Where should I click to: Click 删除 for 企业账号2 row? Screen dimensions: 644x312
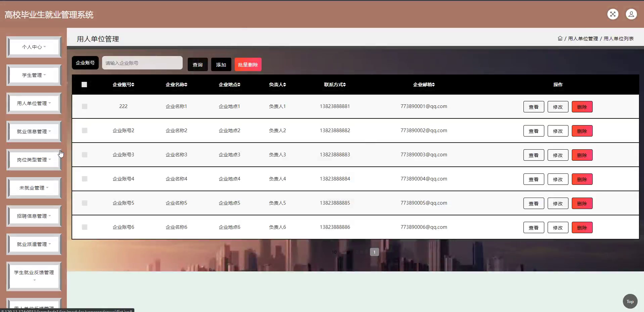[x=582, y=131]
